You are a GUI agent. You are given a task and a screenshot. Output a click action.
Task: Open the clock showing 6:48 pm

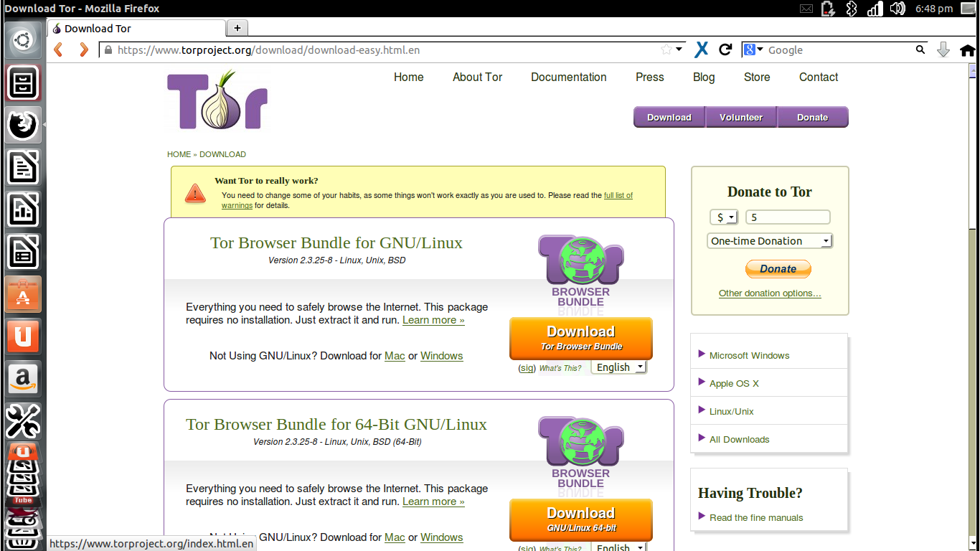tap(934, 9)
